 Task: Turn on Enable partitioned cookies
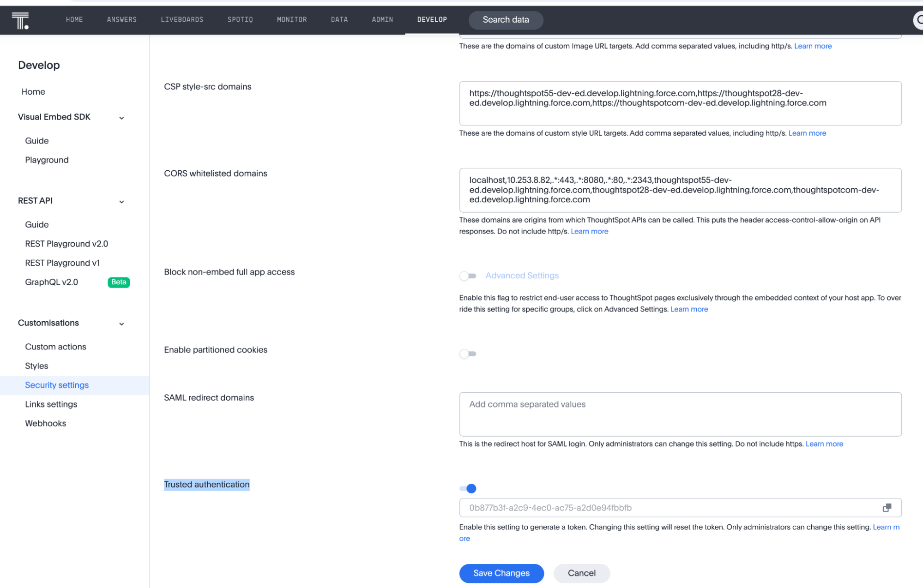tap(468, 354)
